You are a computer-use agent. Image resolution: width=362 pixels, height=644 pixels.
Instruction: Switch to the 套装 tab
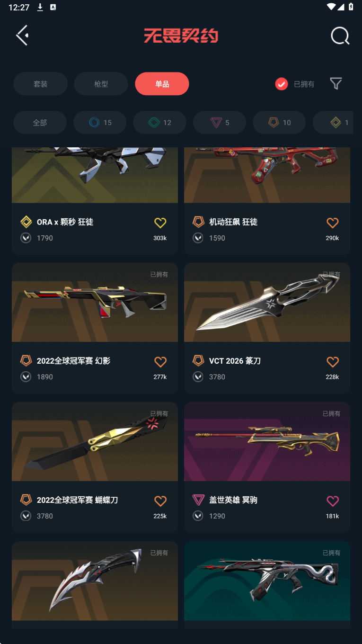click(x=40, y=84)
